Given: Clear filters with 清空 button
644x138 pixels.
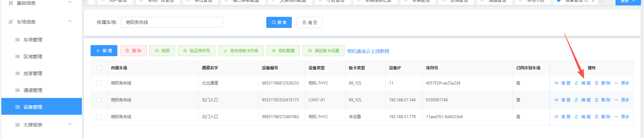Looking at the screenshot, I should click(x=310, y=23).
